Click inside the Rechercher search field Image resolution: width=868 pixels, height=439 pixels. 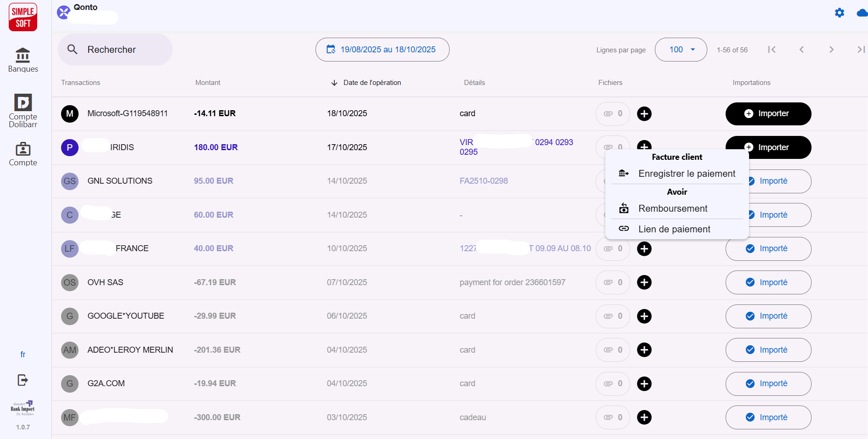coord(115,49)
